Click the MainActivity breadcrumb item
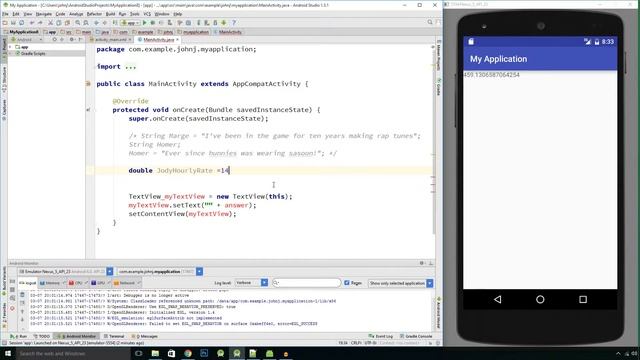 click(228, 32)
